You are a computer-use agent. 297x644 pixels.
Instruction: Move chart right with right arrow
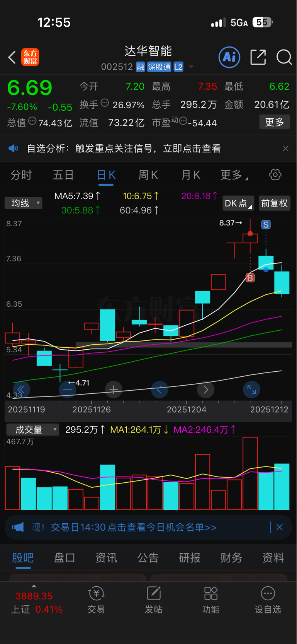pos(206,389)
